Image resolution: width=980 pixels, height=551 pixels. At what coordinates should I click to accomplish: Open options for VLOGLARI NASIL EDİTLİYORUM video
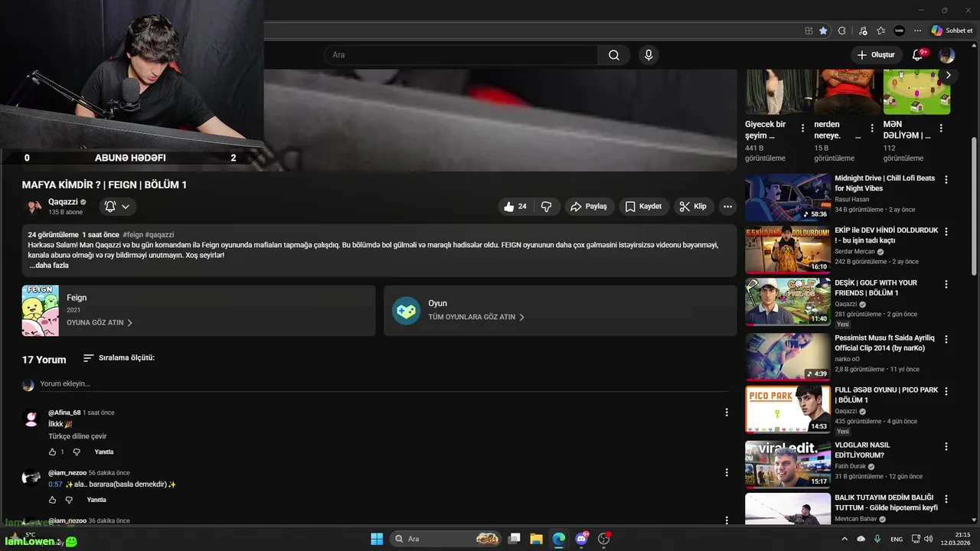coord(946,446)
